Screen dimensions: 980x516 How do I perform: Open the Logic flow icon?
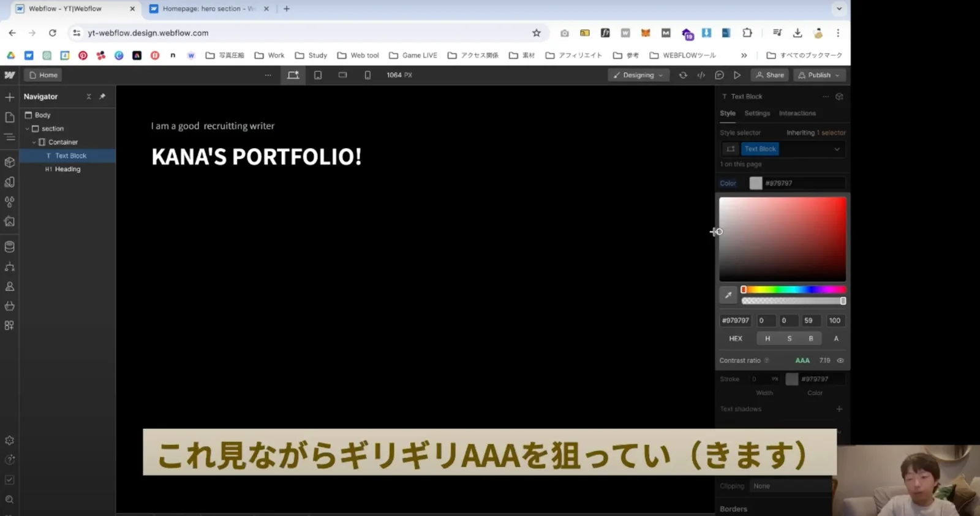pos(10,267)
